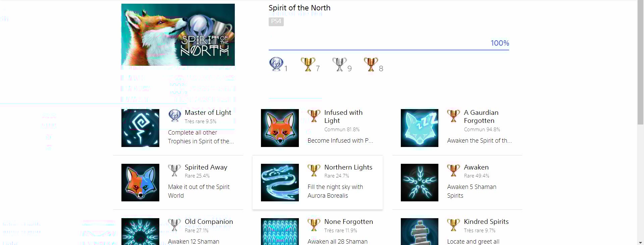Click the gold trophy count icon
The image size is (644, 245).
pyautogui.click(x=308, y=64)
